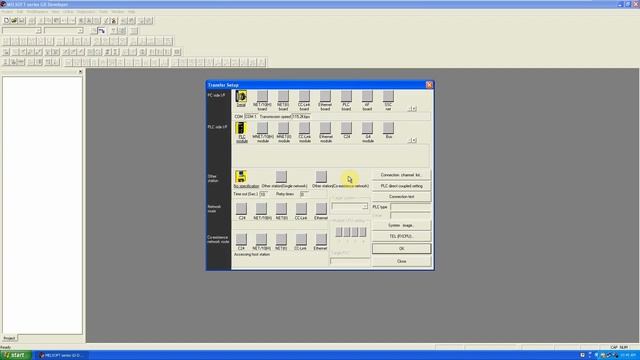
Task: Click the Transmission speed value 115.2Kbps
Action: pyautogui.click(x=301, y=117)
